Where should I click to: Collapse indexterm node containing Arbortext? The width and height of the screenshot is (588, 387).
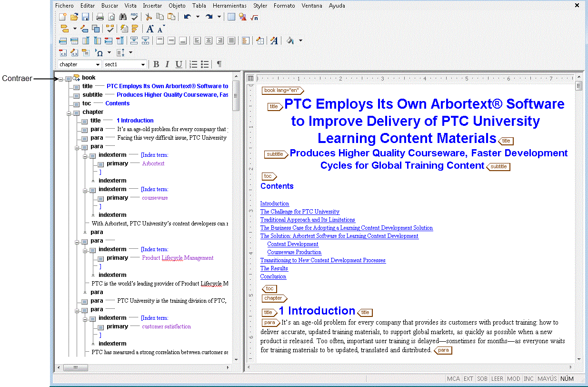pyautogui.click(x=85, y=156)
